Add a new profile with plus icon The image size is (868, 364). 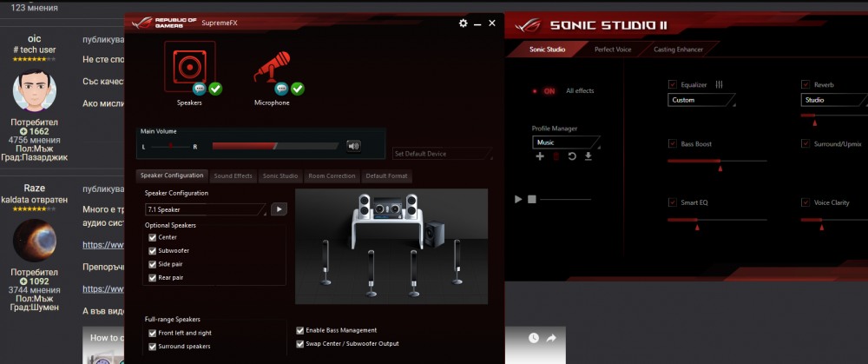click(x=540, y=156)
